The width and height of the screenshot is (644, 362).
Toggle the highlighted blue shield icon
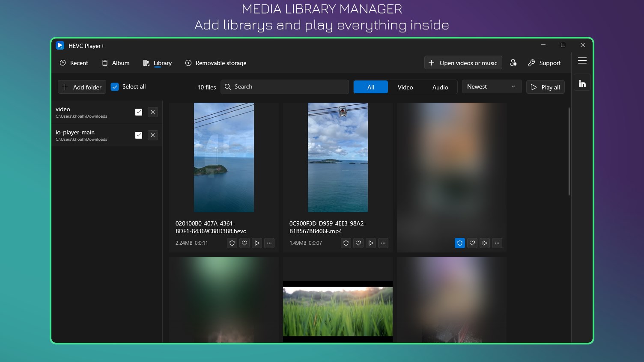coord(460,243)
